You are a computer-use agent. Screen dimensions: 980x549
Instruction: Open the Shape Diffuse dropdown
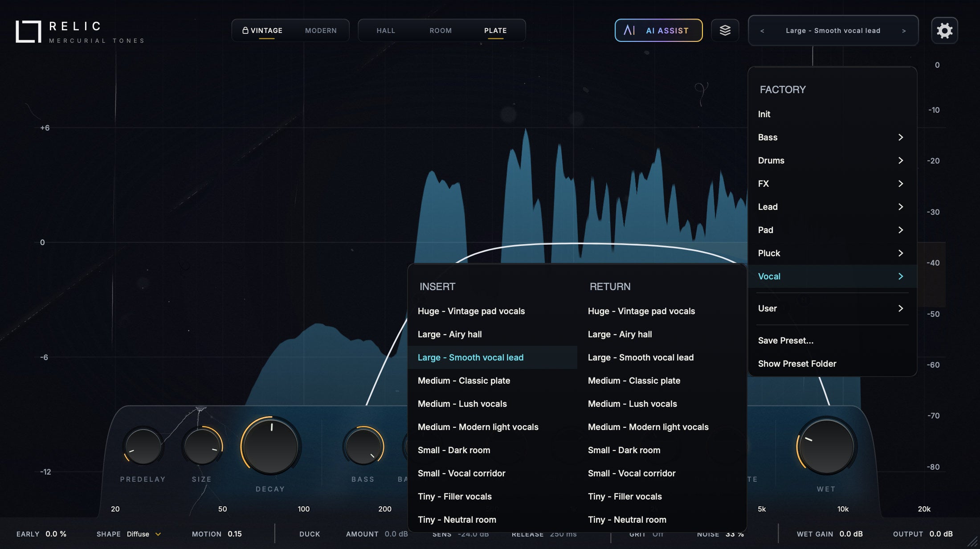point(143,534)
